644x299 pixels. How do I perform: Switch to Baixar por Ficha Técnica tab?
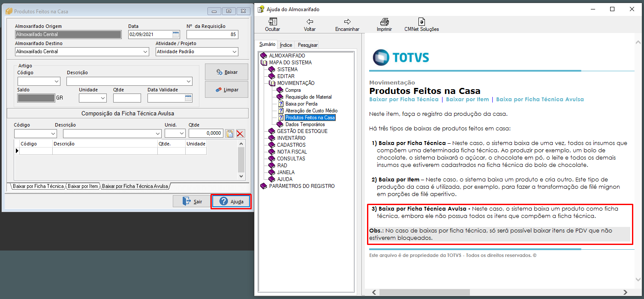tap(38, 186)
